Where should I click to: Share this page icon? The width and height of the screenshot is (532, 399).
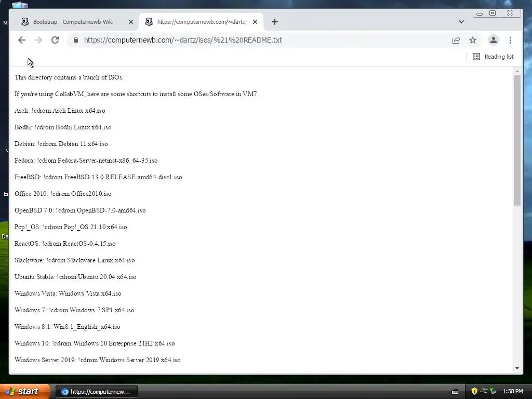click(456, 41)
